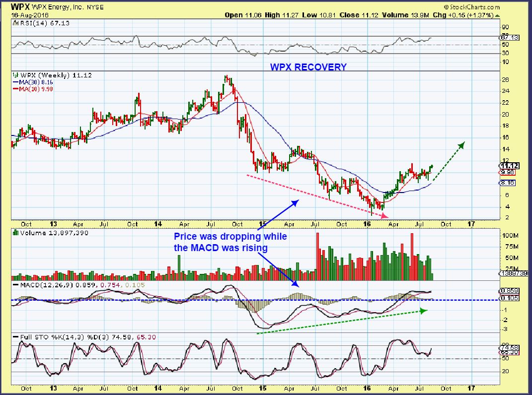Viewport: 532px width, 395px height.
Task: Click the WPX (Weekly) 11.12 legend label
Action: coord(56,75)
